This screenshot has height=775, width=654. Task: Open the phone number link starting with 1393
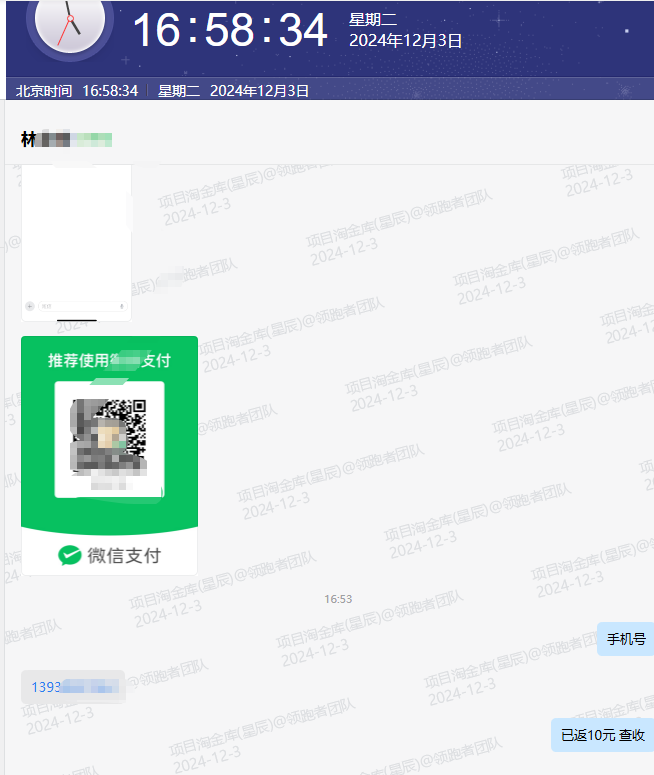point(73,687)
